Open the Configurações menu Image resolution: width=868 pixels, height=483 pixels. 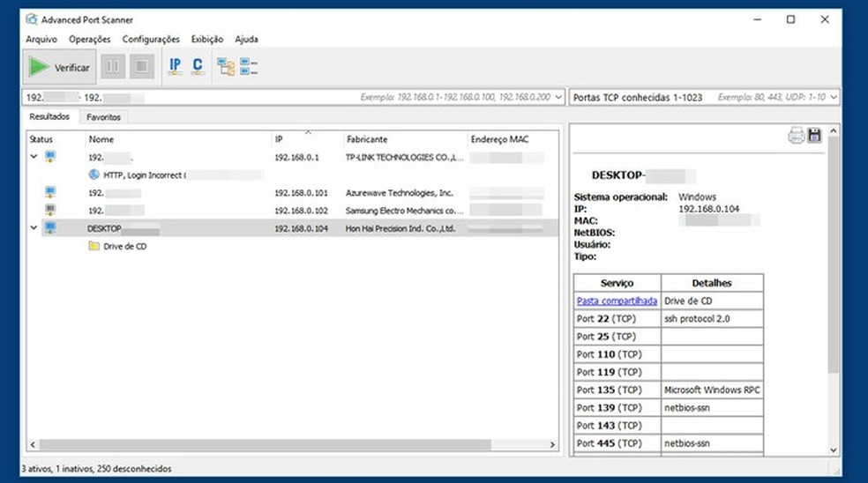click(x=151, y=39)
